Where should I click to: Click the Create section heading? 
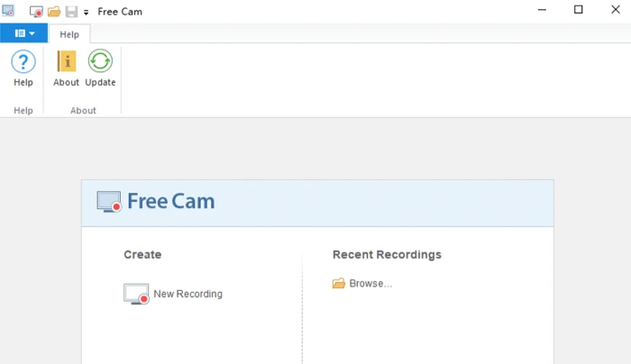(x=142, y=255)
